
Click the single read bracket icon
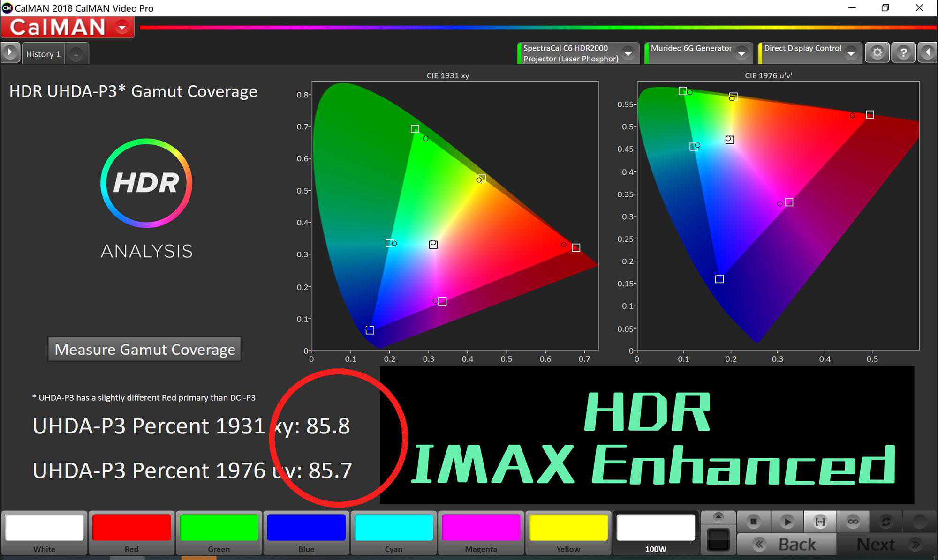[820, 522]
